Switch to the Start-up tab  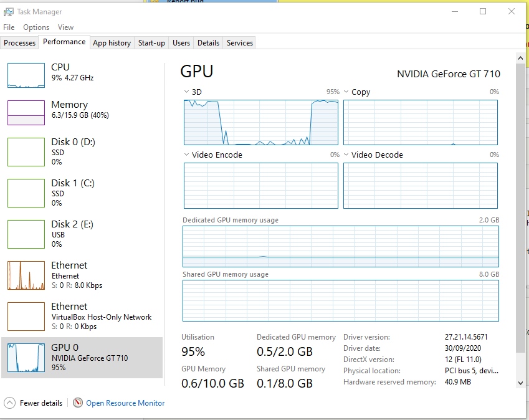tap(151, 43)
